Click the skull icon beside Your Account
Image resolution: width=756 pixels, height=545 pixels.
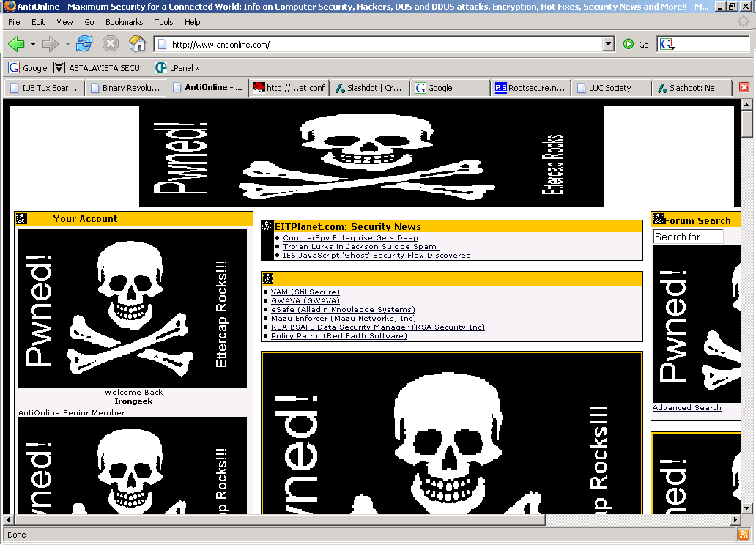click(x=21, y=218)
